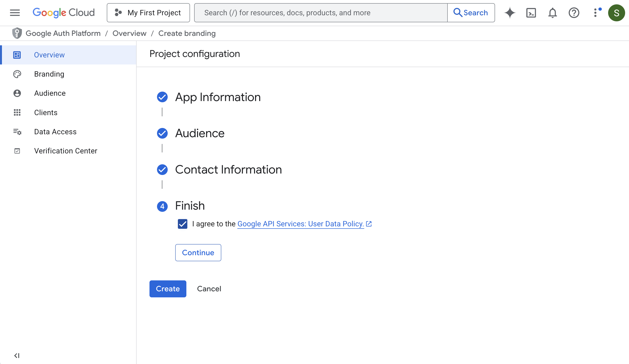Open the My First Project selector

click(x=148, y=13)
